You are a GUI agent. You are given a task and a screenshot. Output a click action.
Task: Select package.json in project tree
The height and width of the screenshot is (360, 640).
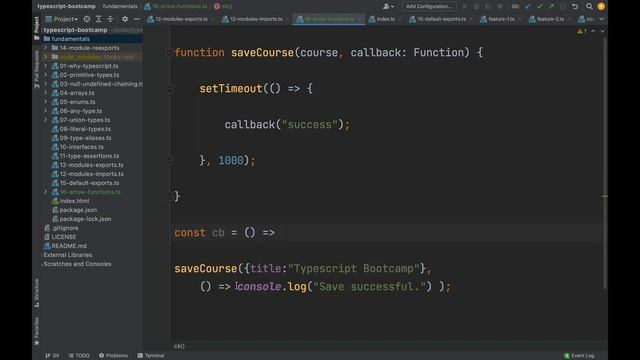[78, 210]
